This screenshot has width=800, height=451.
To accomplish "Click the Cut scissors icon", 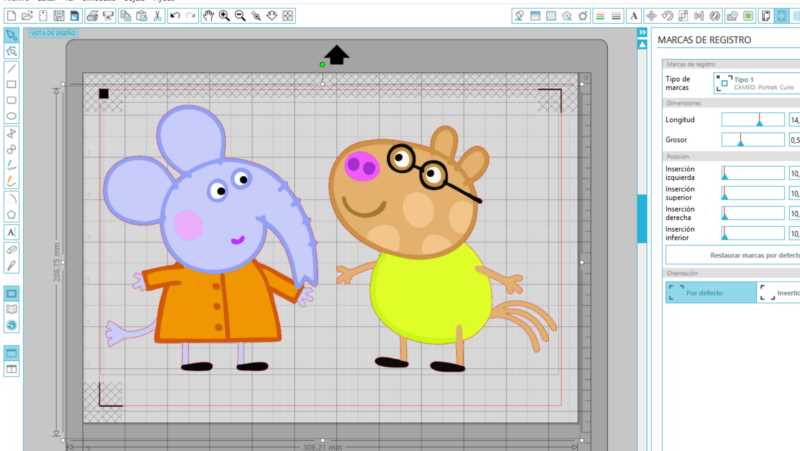I will (158, 16).
